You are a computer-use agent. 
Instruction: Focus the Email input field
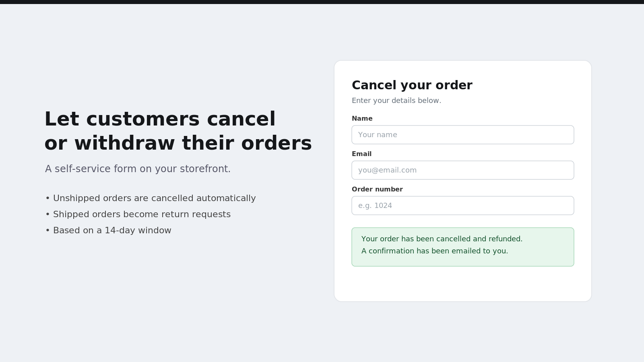[x=463, y=170]
